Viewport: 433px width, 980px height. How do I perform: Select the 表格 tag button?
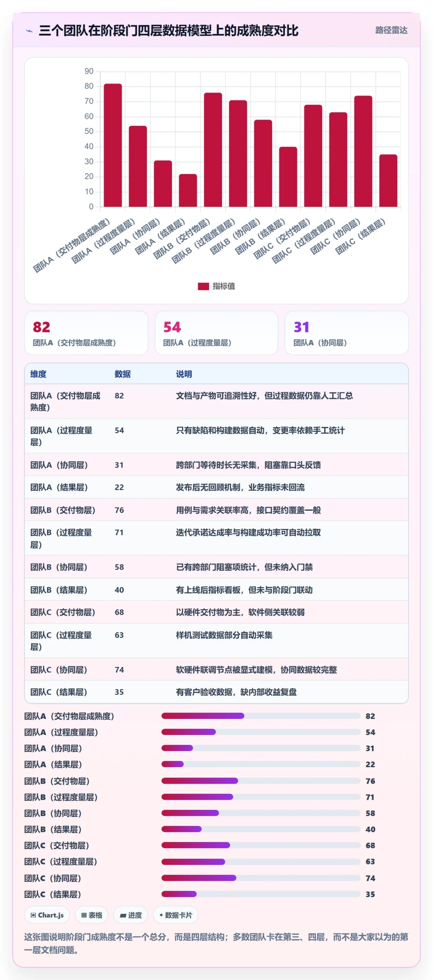point(92,915)
